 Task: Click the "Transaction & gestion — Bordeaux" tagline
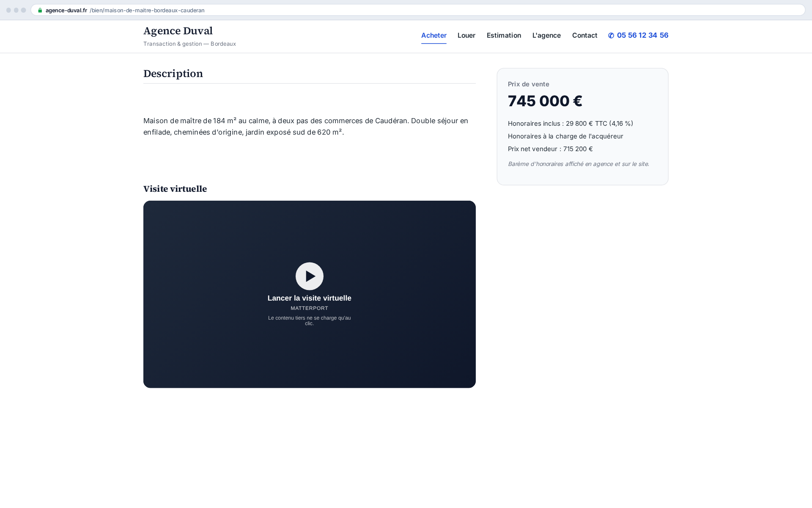tap(189, 44)
